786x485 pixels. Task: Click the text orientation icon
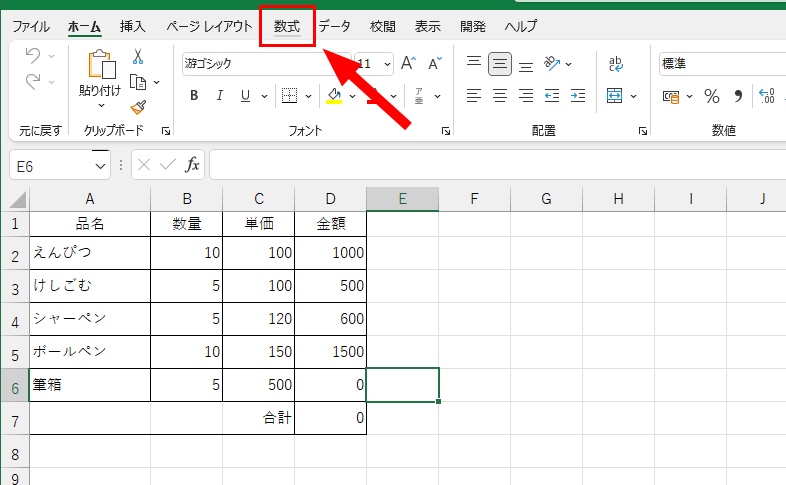point(552,63)
